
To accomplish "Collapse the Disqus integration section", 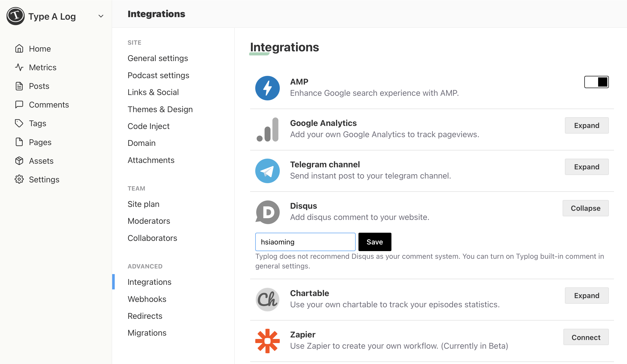I will (x=586, y=208).
